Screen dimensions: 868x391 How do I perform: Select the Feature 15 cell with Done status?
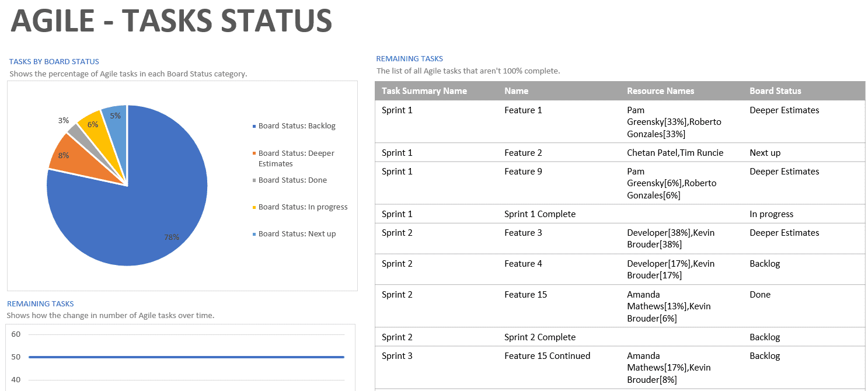(x=525, y=294)
